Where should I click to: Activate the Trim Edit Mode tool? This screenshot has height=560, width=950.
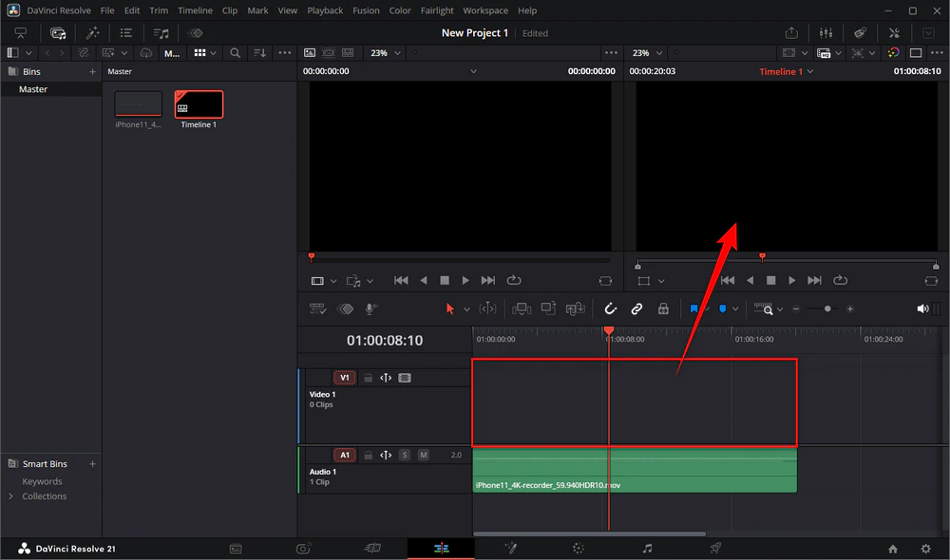coord(487,308)
